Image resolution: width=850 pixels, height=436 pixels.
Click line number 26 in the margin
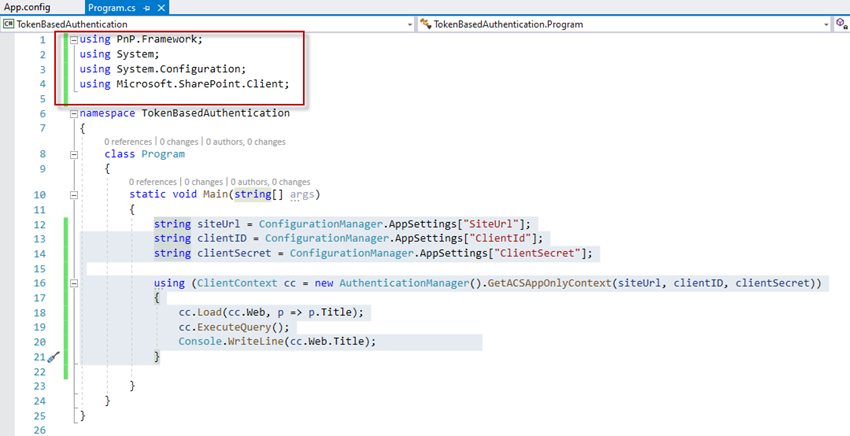click(40, 430)
